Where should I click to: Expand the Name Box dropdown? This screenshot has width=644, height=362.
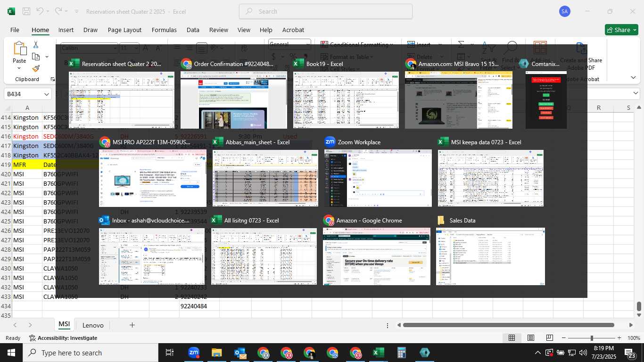point(46,94)
